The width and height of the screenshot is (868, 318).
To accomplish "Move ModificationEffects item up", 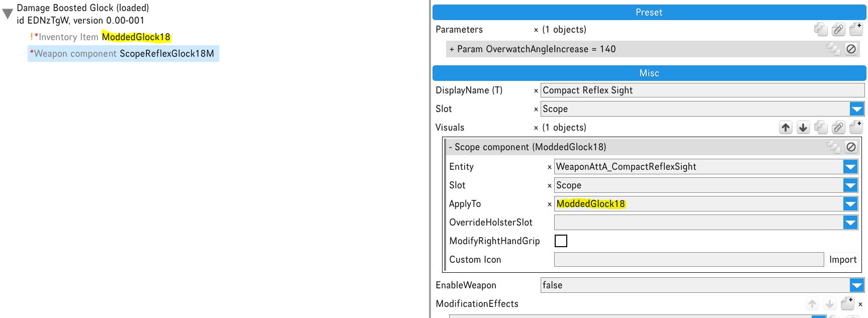I will coord(812,304).
